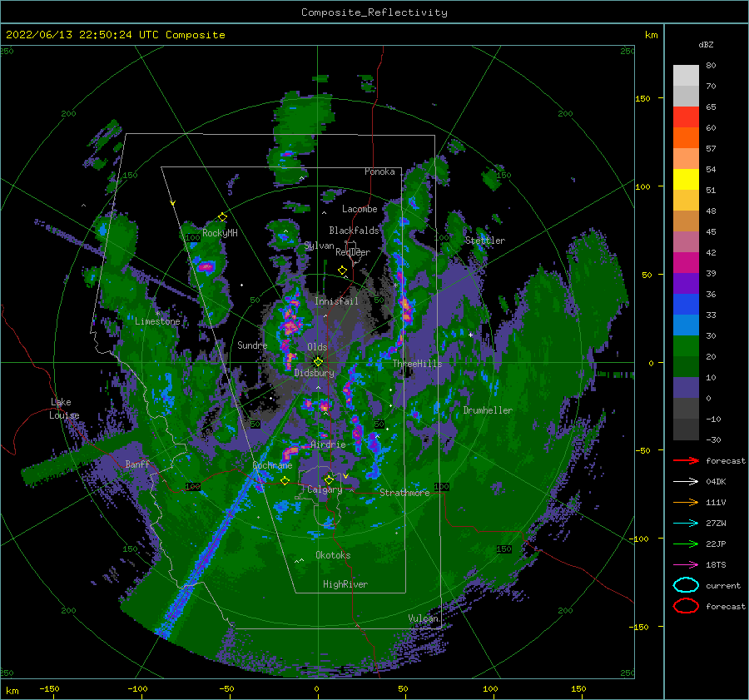749x700 pixels.
Task: Click the -150 tick on the bottom axis
Action: [x=49, y=688]
